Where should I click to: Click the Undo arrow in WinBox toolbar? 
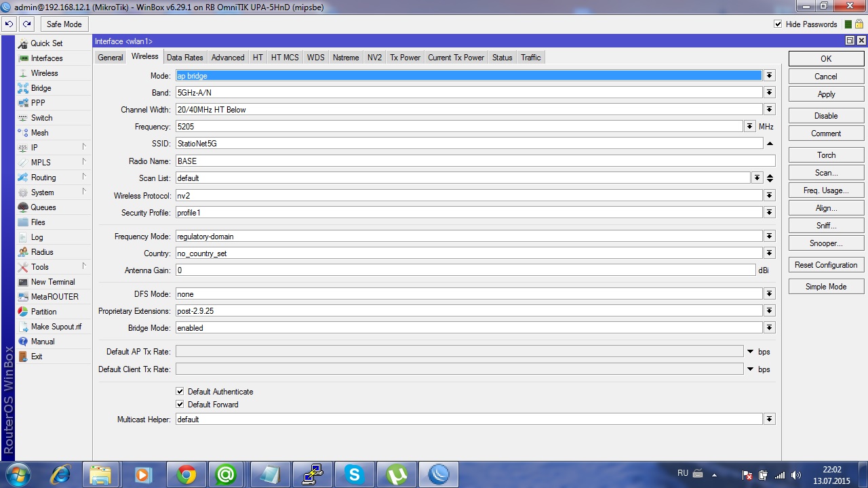[x=9, y=24]
